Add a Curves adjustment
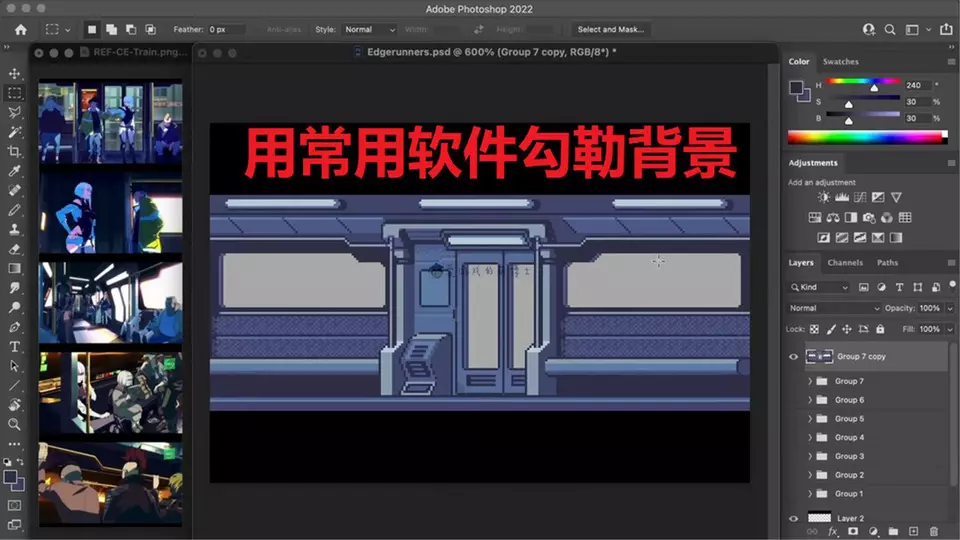This screenshot has width=960, height=540. click(x=860, y=197)
